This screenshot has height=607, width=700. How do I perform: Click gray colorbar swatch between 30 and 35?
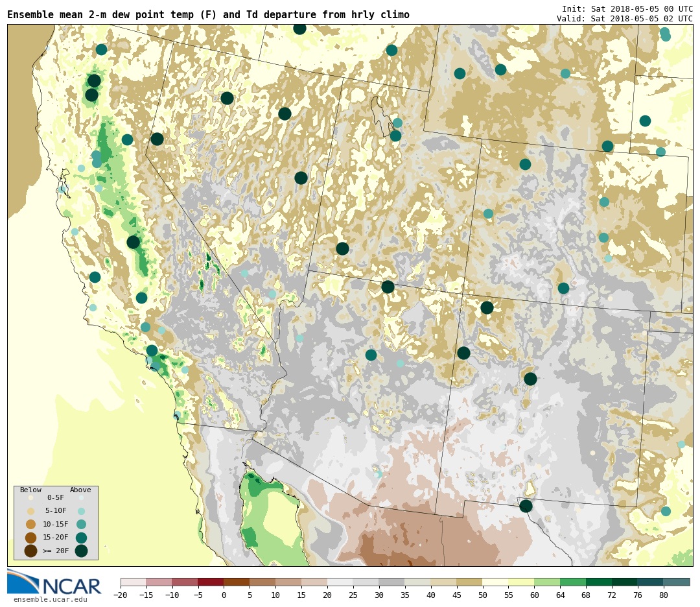click(x=392, y=582)
